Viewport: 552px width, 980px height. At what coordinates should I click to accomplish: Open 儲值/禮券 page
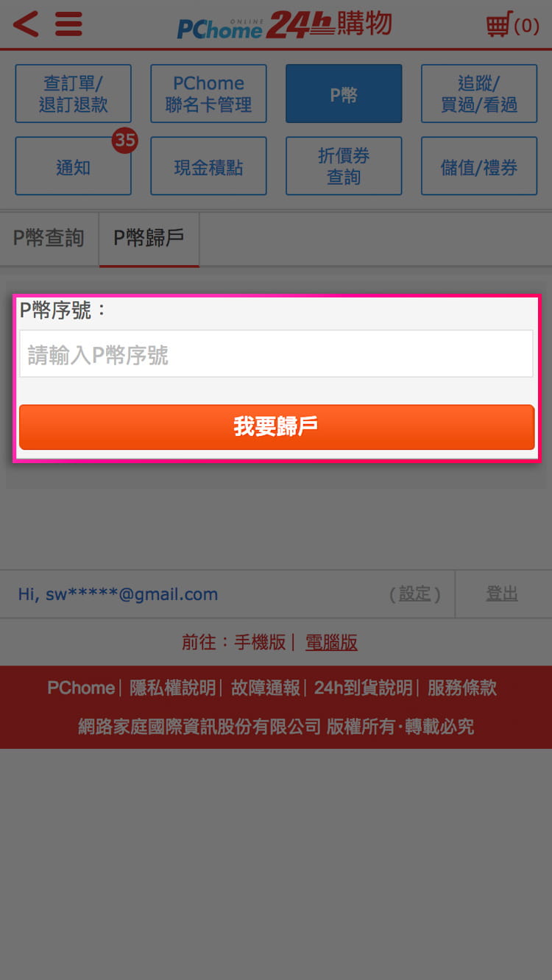(x=479, y=166)
